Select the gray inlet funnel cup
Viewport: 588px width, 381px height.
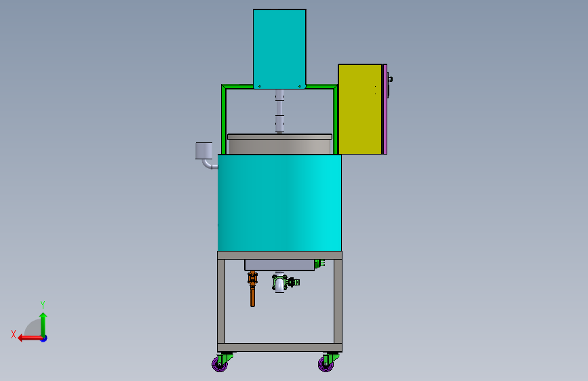click(x=204, y=151)
